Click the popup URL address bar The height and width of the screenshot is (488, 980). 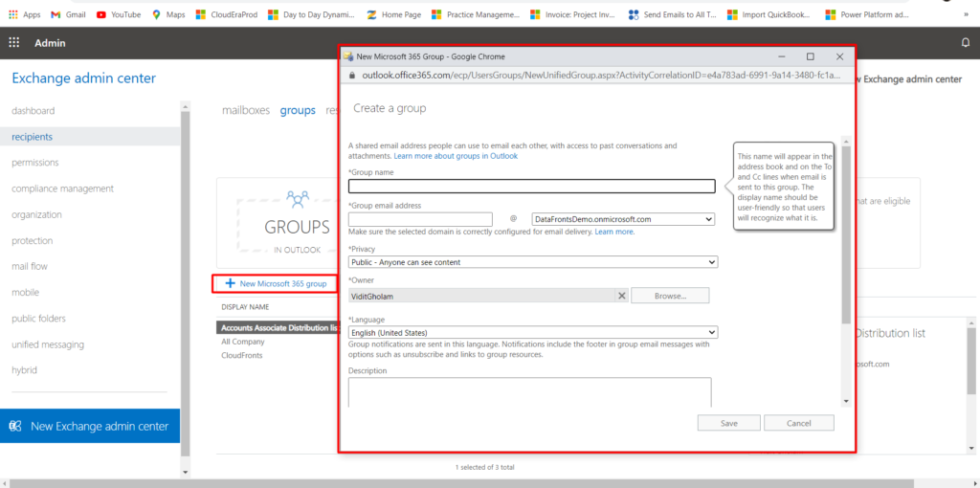599,75
